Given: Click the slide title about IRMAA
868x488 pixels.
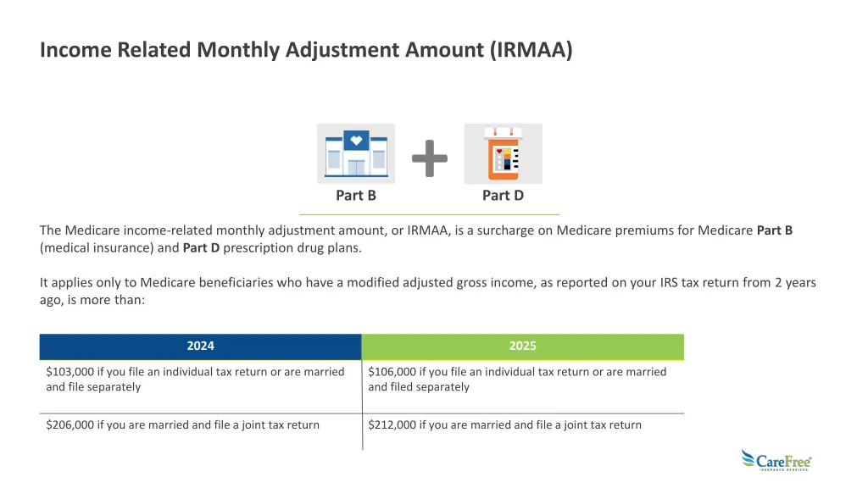Looking at the screenshot, I should pos(306,50).
